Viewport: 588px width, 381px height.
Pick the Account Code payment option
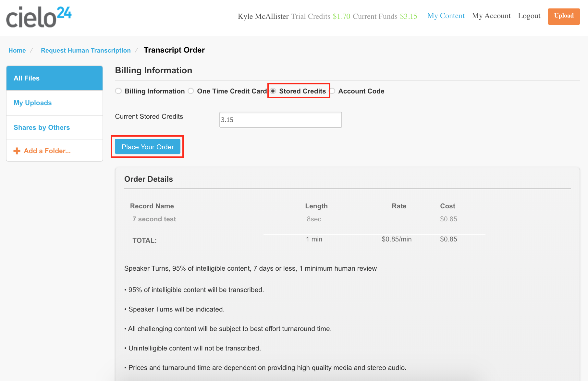(333, 91)
